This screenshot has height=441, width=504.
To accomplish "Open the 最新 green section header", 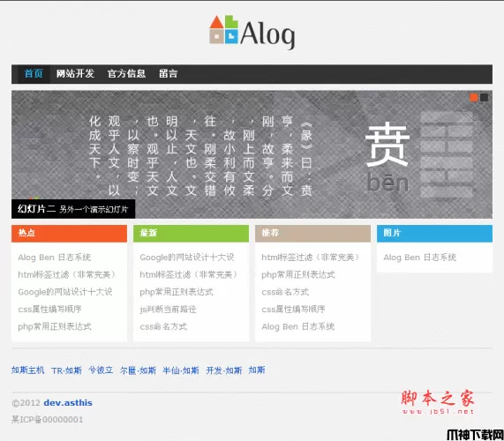I will 191,233.
